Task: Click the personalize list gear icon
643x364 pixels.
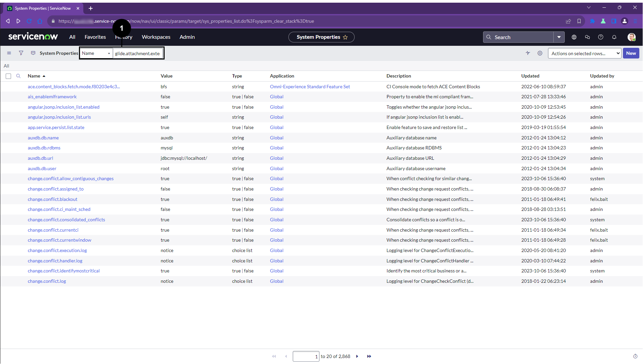Action: tap(540, 53)
